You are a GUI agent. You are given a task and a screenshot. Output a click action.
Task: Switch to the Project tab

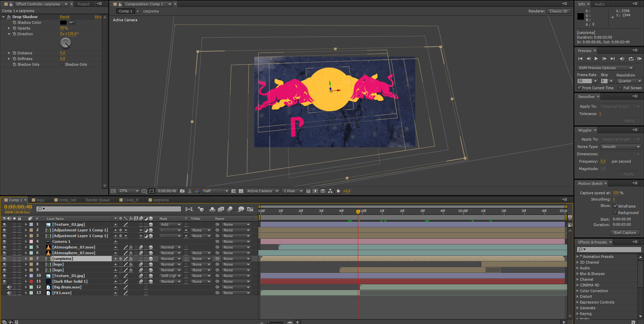[84, 4]
